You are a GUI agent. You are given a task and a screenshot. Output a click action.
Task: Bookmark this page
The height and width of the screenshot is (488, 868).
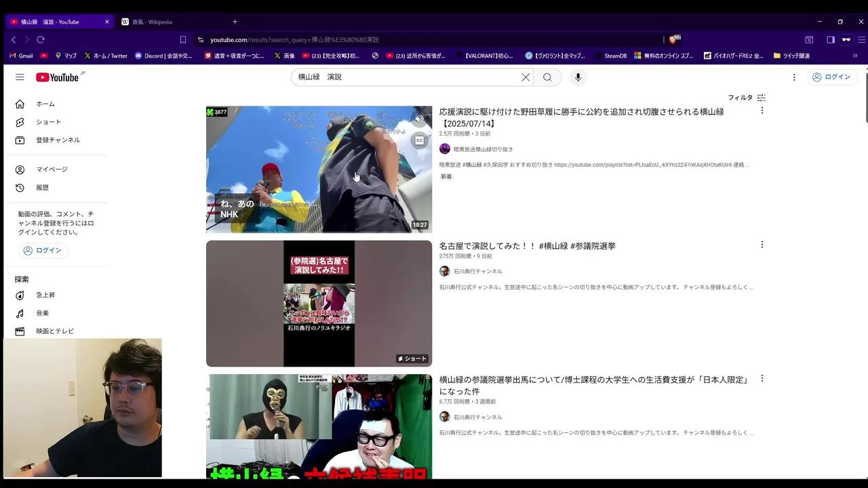coord(182,40)
